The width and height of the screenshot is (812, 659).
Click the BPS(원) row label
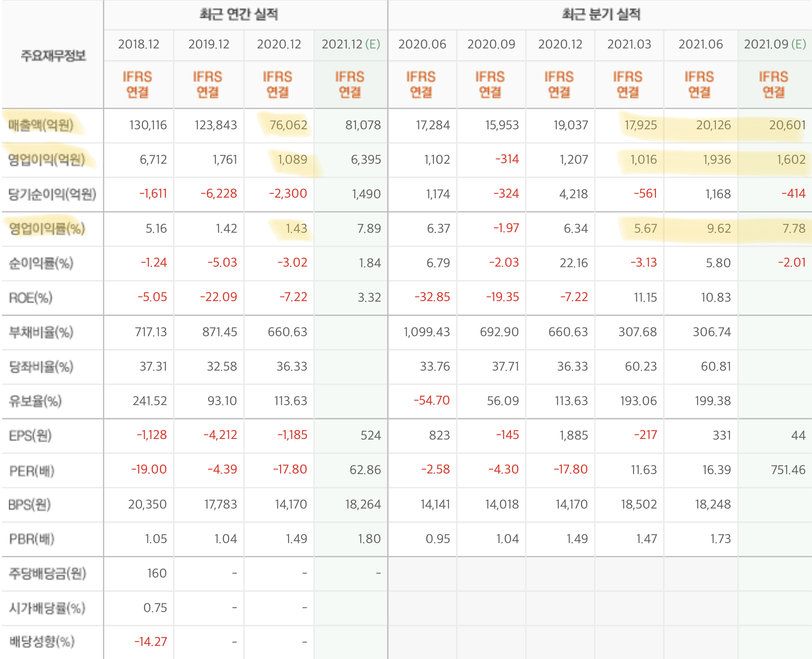coord(29,505)
